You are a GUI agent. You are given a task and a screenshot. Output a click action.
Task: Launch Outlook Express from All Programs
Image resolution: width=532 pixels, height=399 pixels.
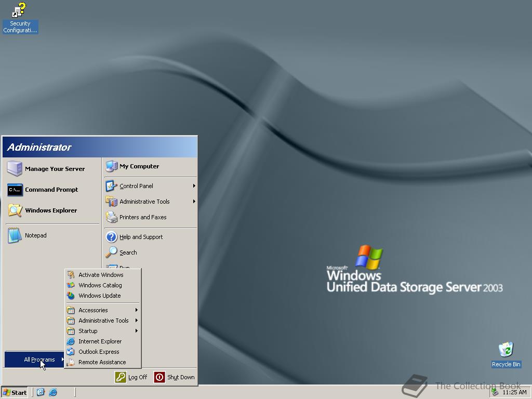tap(98, 352)
